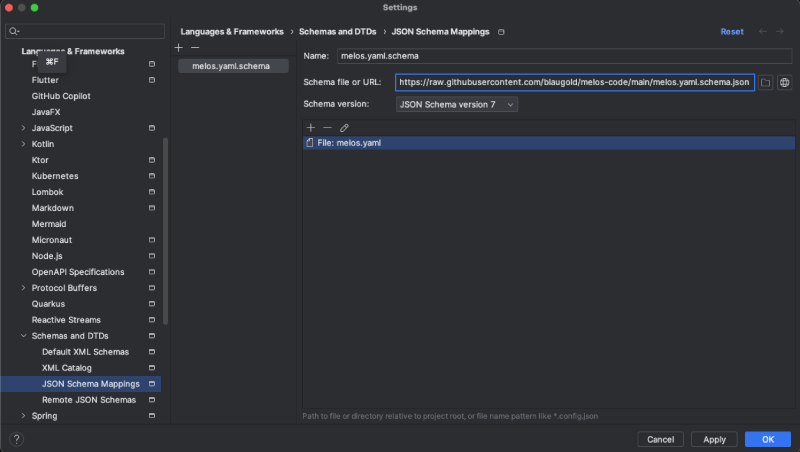800x452 pixels.
Task: Open Kubernetes settings page
Action: pyautogui.click(x=55, y=176)
